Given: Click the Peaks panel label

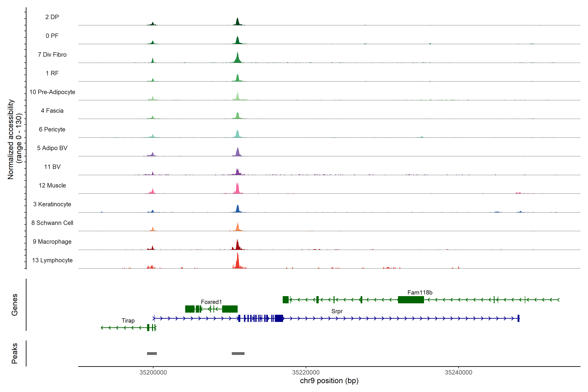Looking at the screenshot, I should [x=15, y=353].
